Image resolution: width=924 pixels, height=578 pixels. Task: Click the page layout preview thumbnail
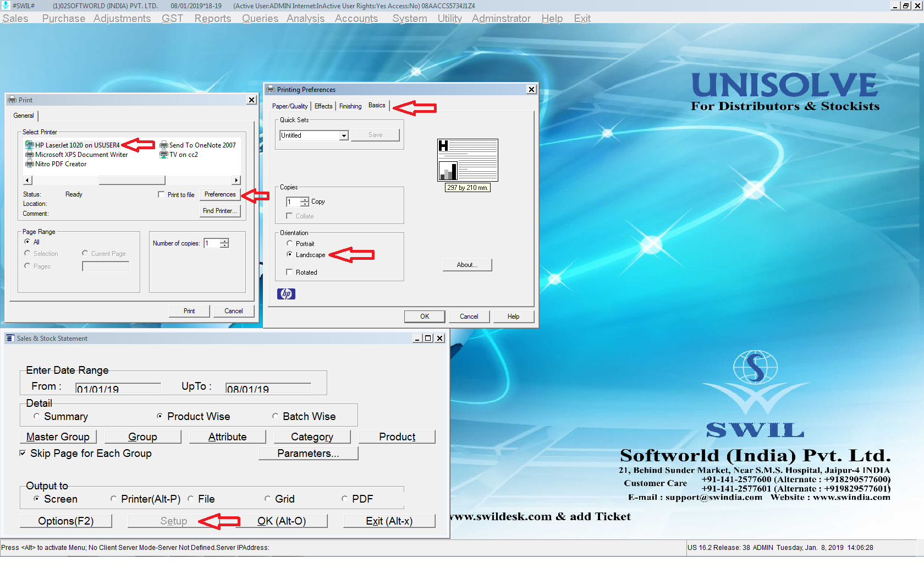tap(468, 160)
